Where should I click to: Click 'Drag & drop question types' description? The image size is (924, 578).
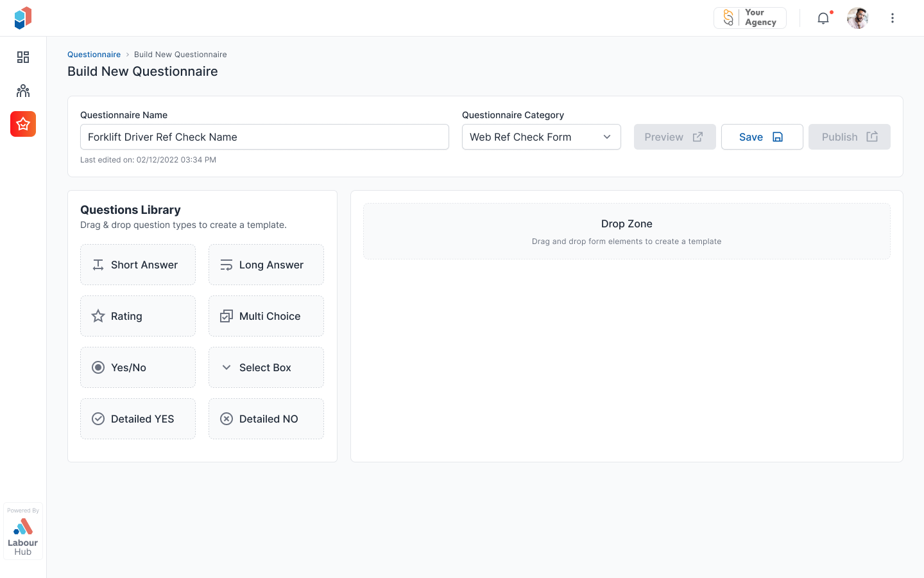click(184, 225)
